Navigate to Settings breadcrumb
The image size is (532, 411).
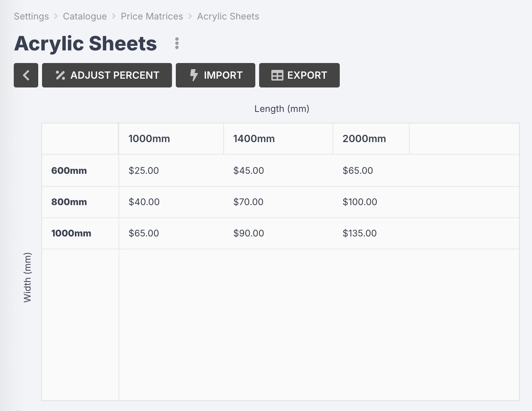pos(31,16)
